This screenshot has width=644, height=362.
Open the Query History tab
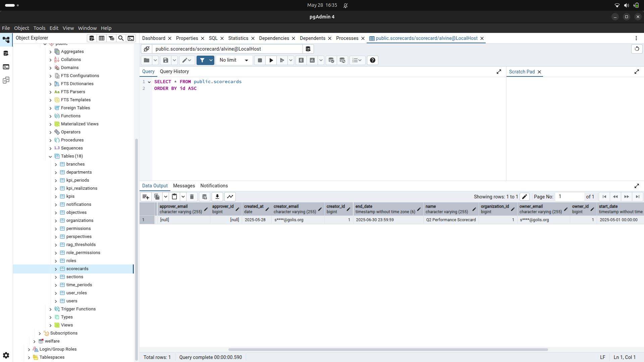tap(174, 71)
